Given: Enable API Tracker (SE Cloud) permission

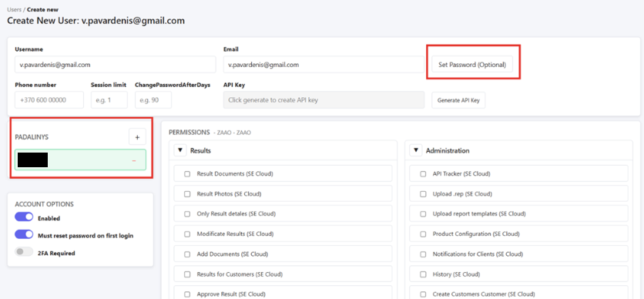Looking at the screenshot, I should (x=423, y=173).
